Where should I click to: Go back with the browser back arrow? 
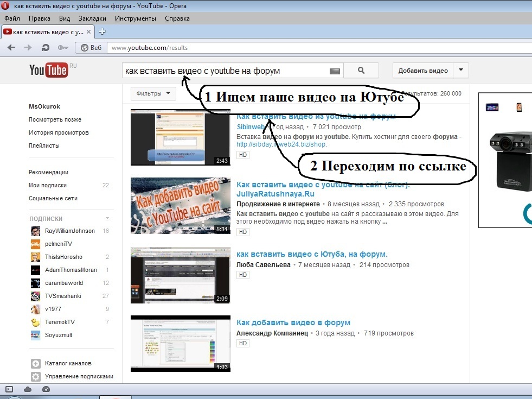point(11,48)
